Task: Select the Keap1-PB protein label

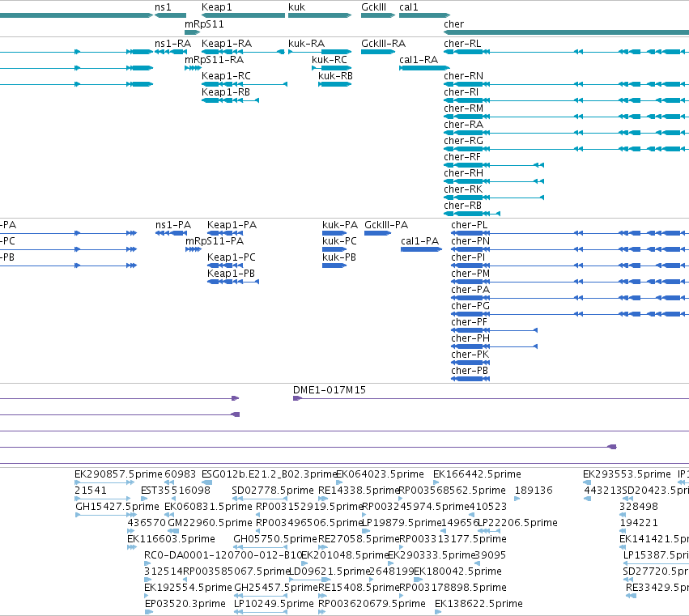Action: (x=231, y=274)
